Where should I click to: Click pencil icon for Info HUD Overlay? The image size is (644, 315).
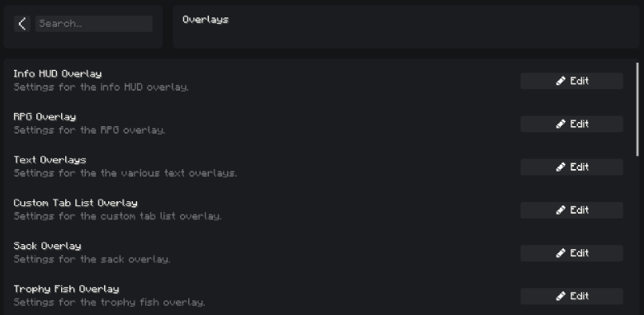coord(561,81)
